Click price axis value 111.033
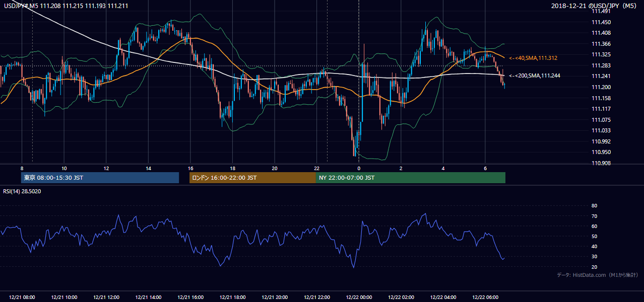Screen dimensions: 644x302 (x=602, y=130)
